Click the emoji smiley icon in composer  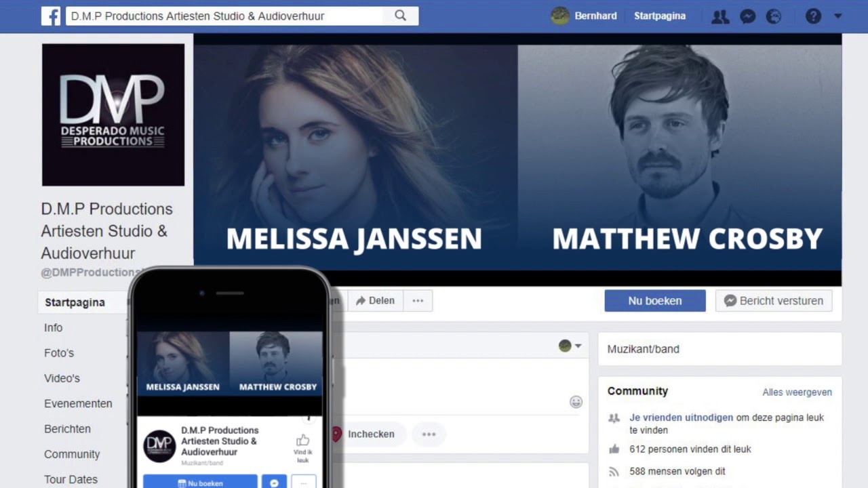(576, 402)
